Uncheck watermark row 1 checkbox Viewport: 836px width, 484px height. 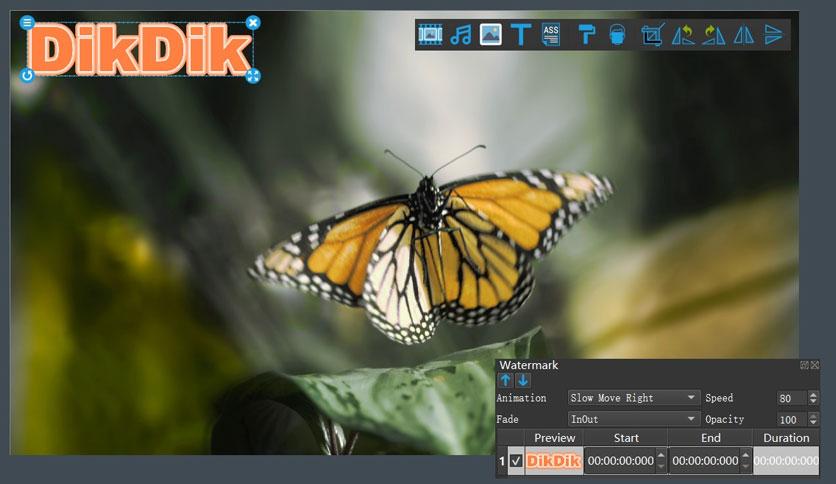point(516,461)
